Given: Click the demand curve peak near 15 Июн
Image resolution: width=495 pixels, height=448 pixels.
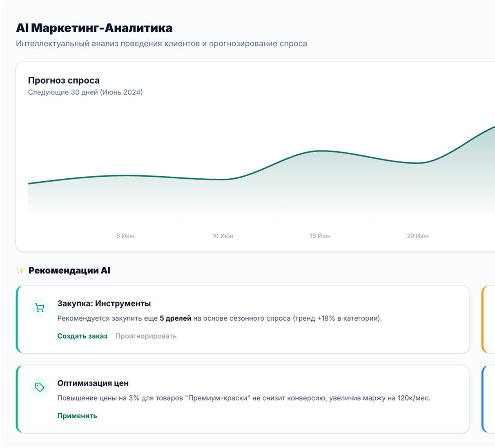Looking at the screenshot, I should 321,151.
